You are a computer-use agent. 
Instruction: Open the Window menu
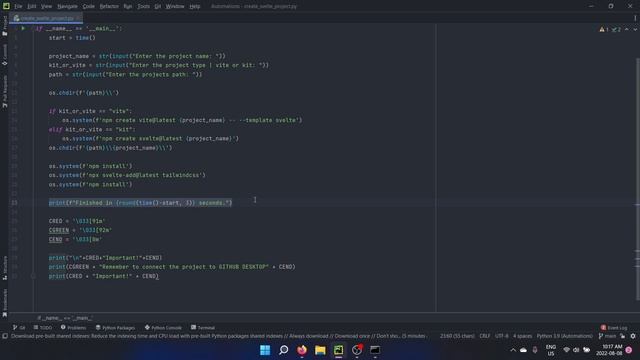click(x=175, y=6)
